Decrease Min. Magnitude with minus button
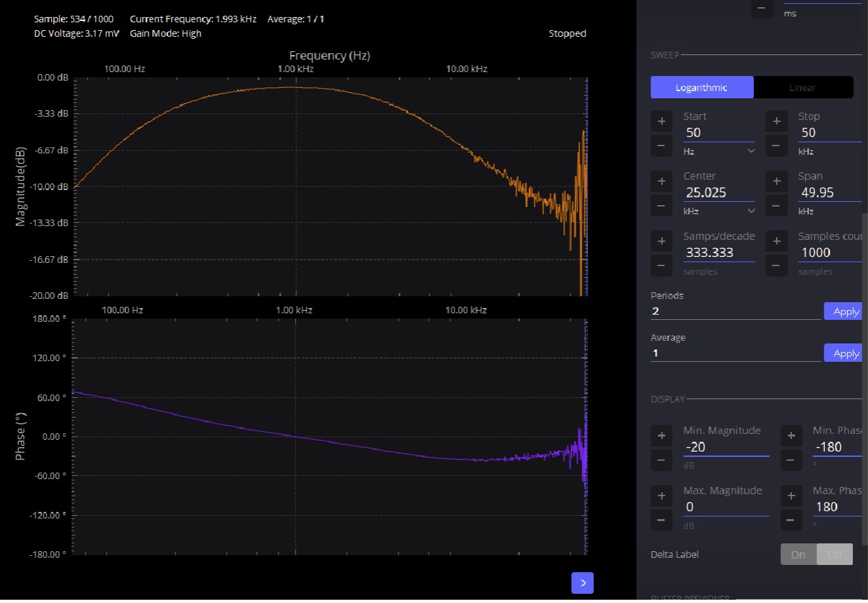 (661, 460)
